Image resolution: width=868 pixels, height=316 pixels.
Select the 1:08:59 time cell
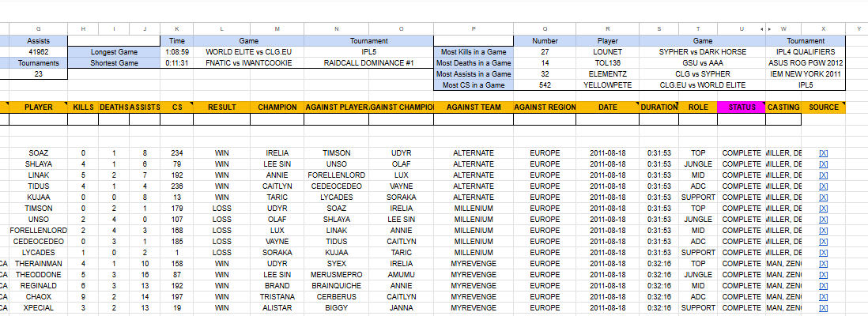coord(176,52)
